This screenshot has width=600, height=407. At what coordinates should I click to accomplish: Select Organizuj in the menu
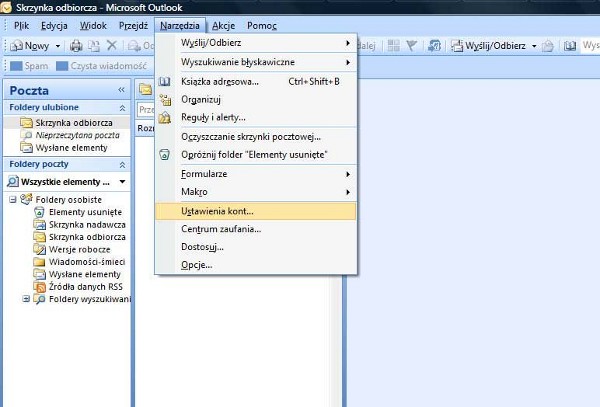coord(256,100)
